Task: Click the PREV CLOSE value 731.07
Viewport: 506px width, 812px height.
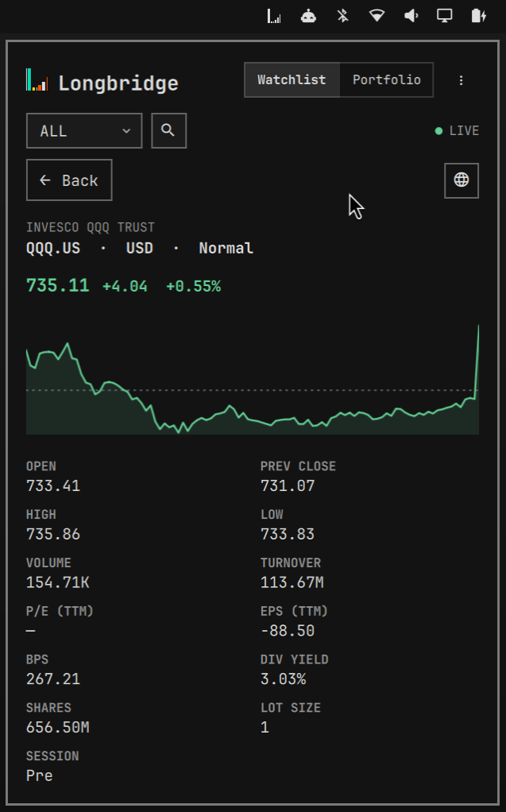Action: point(288,485)
